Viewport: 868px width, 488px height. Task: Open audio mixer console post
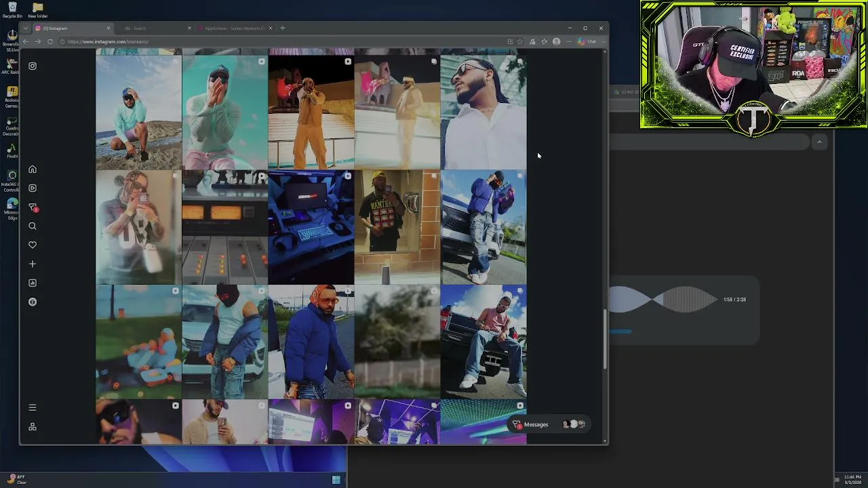point(224,227)
